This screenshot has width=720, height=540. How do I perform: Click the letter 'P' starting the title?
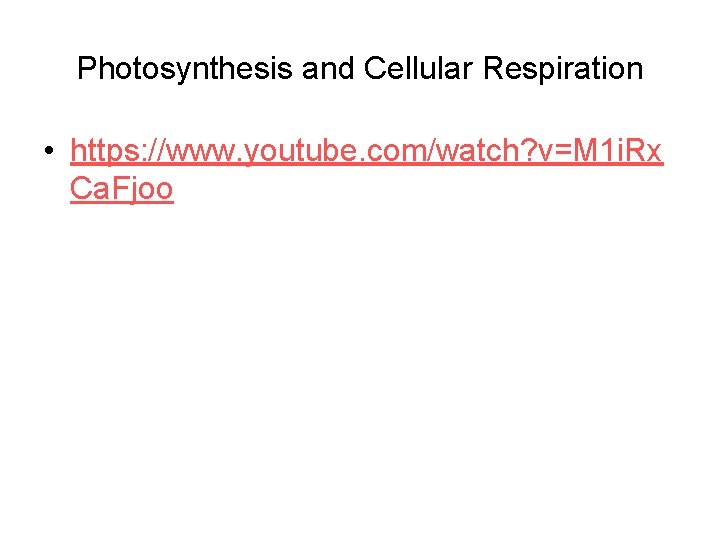(87, 68)
